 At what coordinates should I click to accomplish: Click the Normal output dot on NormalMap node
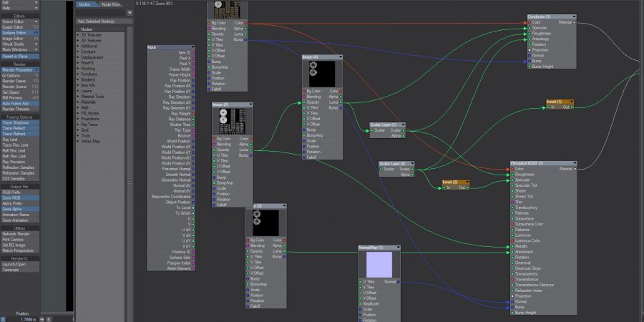pyautogui.click(x=399, y=281)
